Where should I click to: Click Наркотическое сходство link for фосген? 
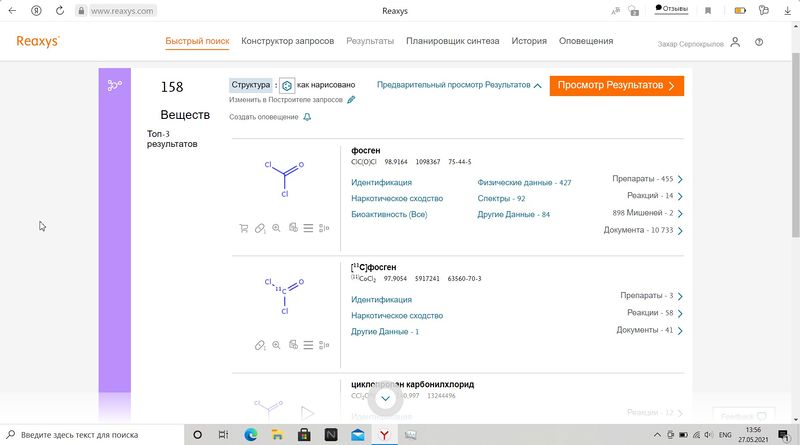pyautogui.click(x=397, y=199)
